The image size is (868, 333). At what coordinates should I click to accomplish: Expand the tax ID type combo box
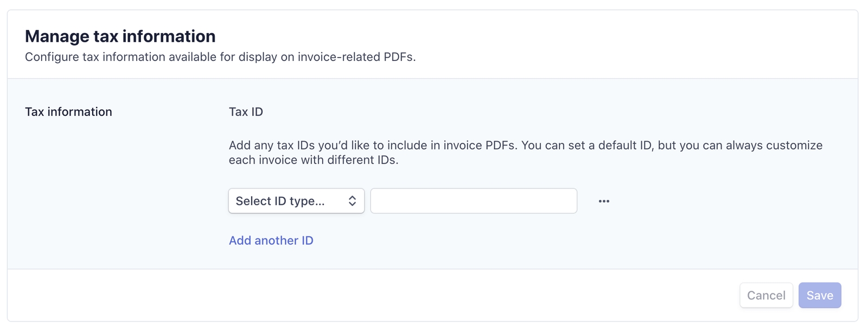point(296,201)
